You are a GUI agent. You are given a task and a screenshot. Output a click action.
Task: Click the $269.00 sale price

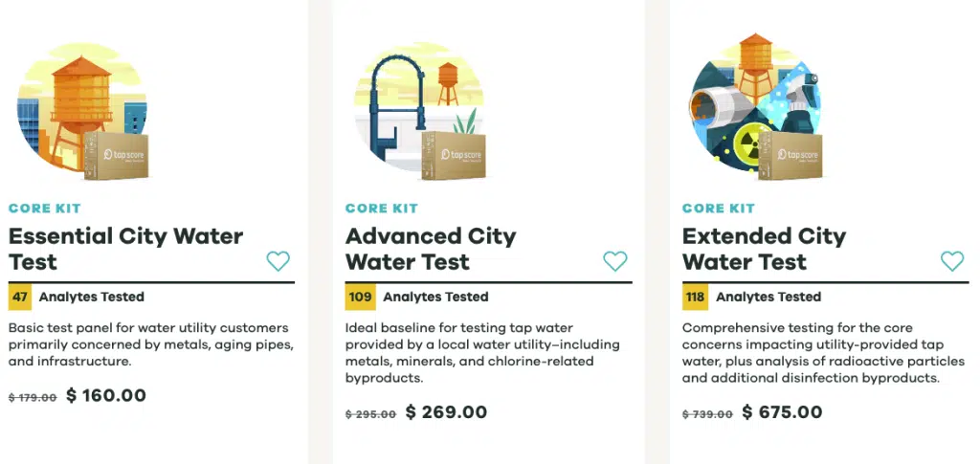tap(446, 412)
